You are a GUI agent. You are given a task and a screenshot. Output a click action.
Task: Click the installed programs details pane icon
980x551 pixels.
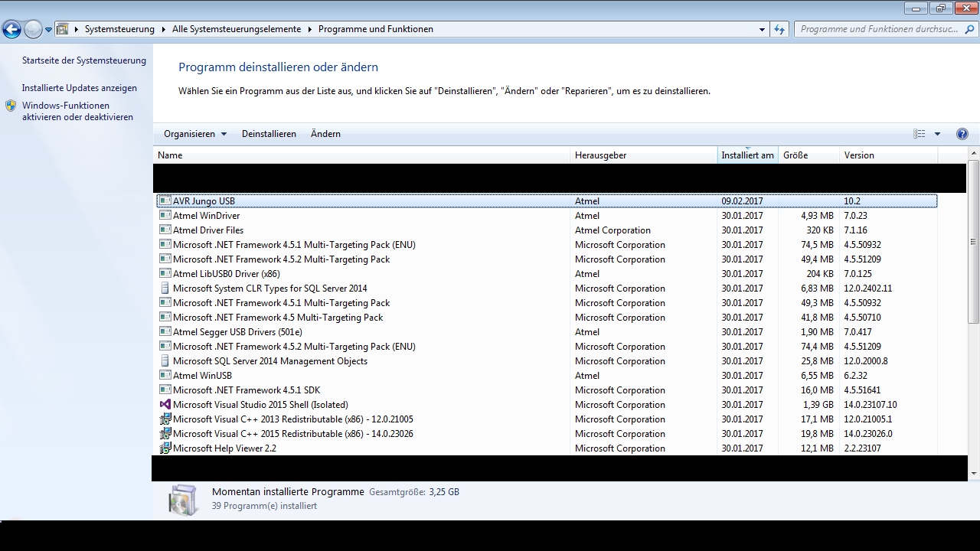(x=183, y=499)
